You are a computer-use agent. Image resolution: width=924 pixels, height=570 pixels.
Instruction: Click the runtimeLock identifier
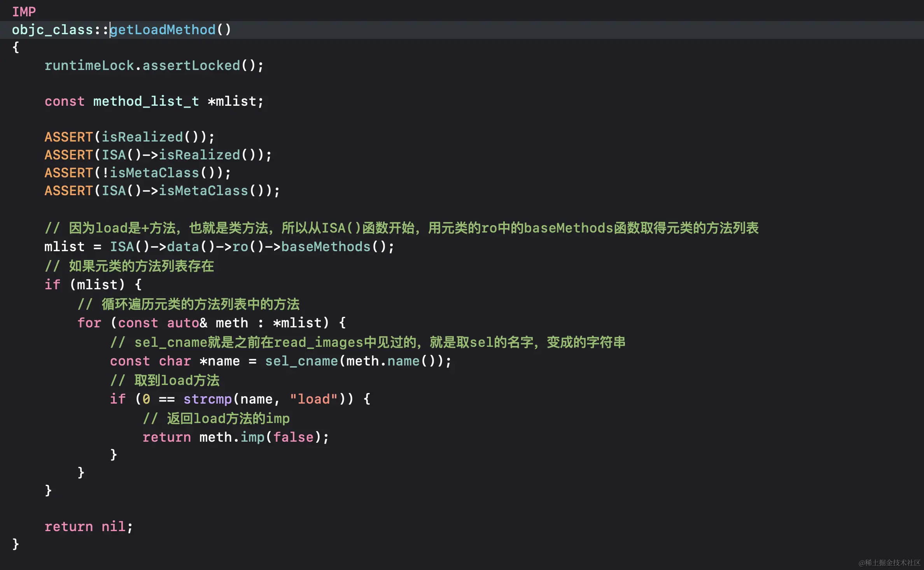[89, 65]
